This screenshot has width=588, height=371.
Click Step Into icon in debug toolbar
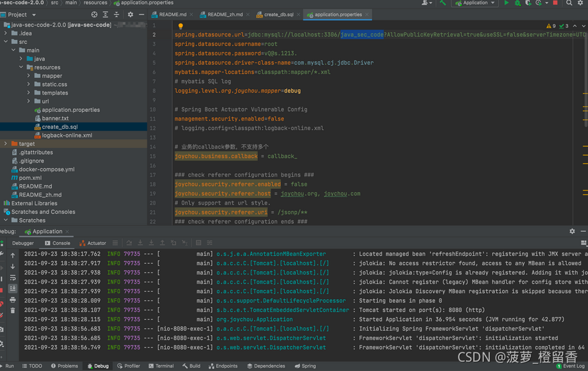tap(140, 243)
